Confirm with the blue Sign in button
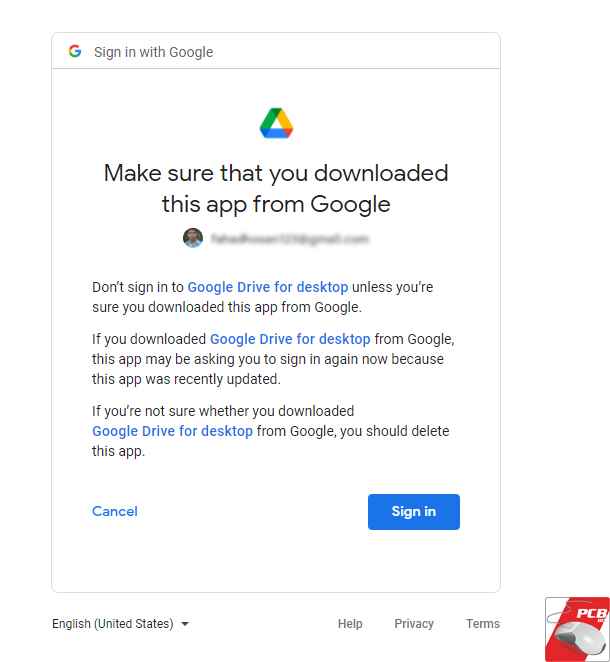The image size is (610, 662). click(x=414, y=512)
